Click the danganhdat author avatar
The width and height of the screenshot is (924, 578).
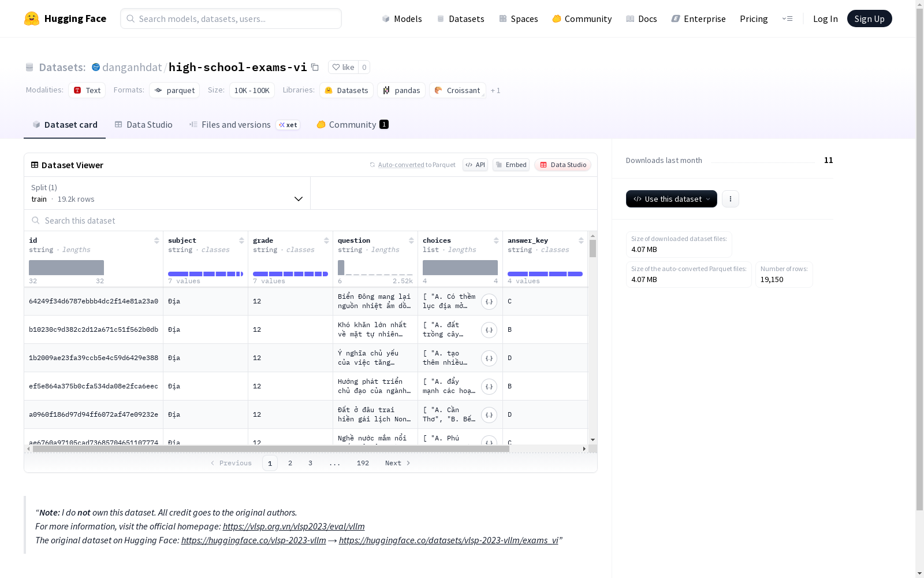[x=96, y=67]
